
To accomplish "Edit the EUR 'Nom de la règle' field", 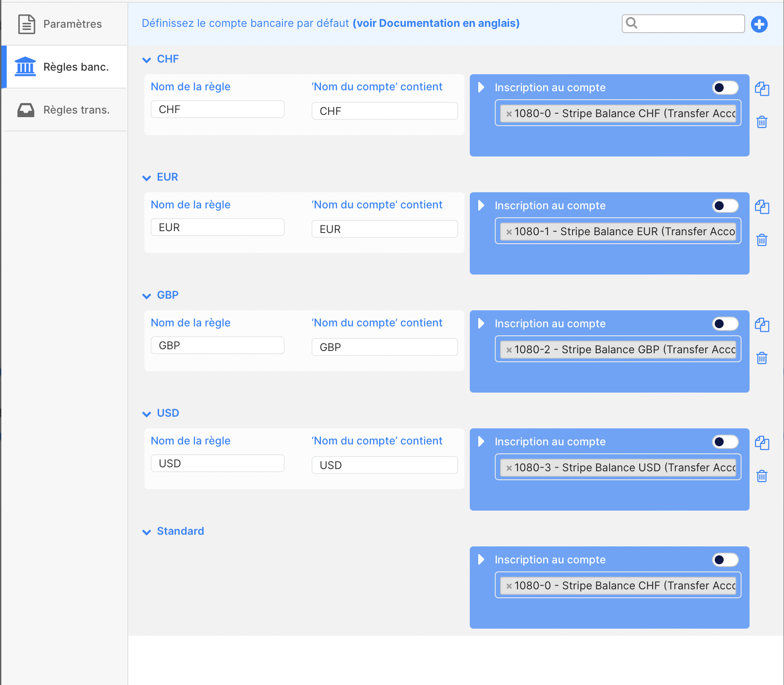I will [x=217, y=228].
